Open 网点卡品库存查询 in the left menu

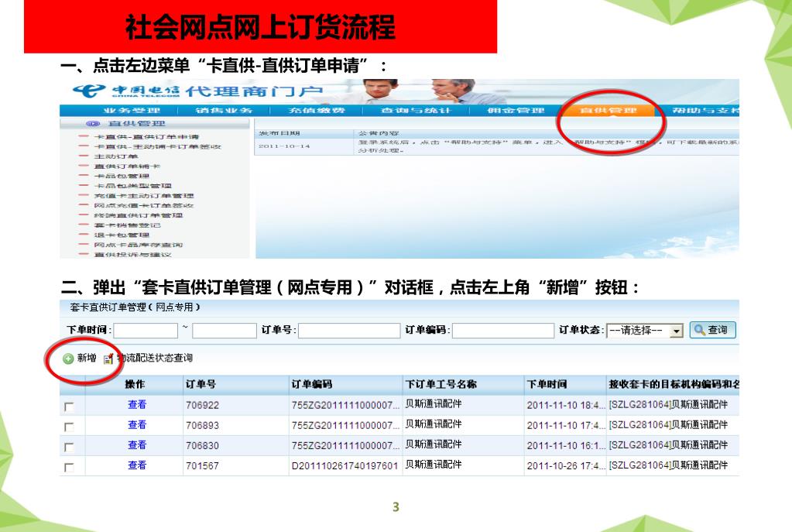(x=139, y=245)
